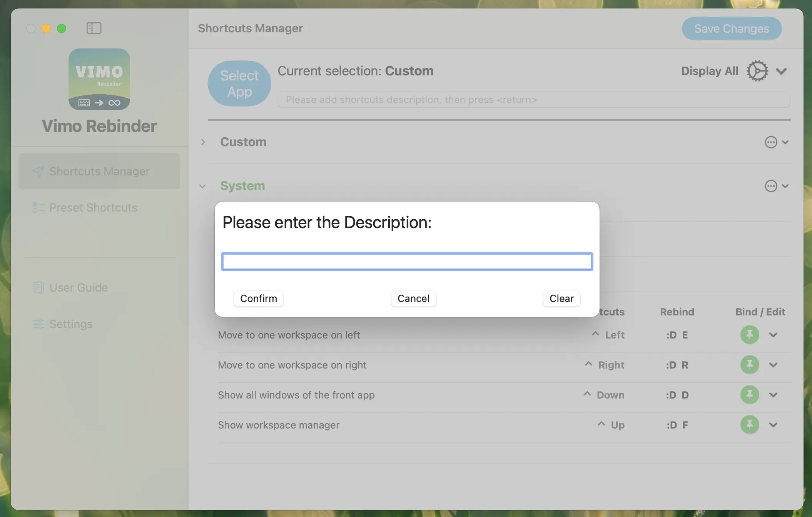Click the Display All gear icon
This screenshot has height=517, width=812.
pyautogui.click(x=757, y=71)
